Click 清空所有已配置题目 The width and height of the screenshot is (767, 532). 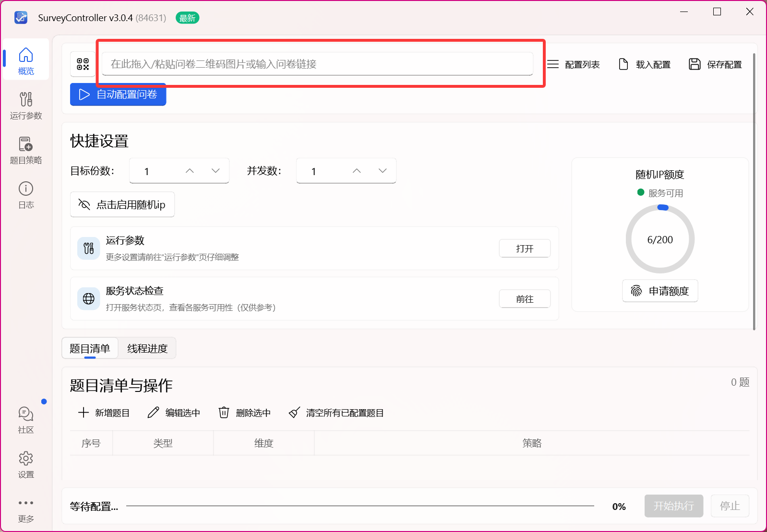point(336,413)
